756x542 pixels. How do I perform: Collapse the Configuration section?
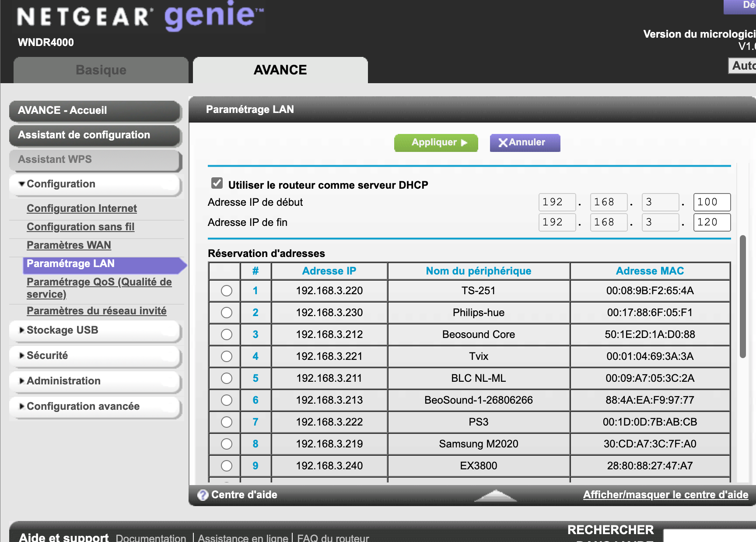point(95,184)
